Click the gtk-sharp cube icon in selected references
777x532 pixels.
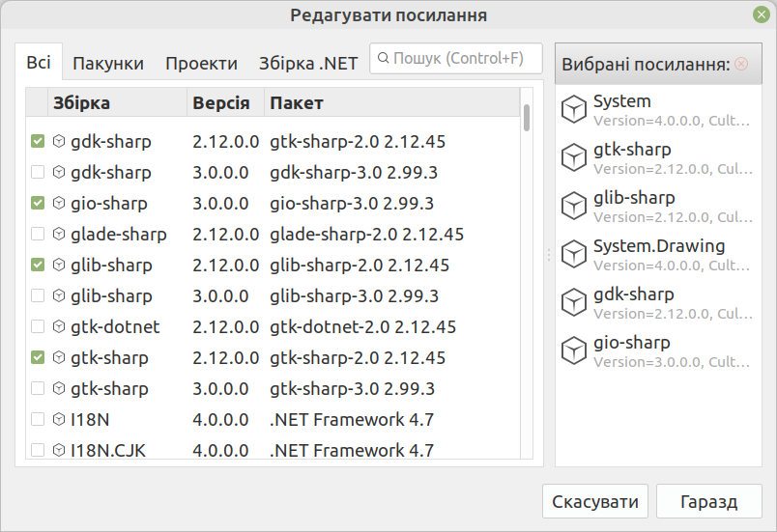pyautogui.click(x=574, y=157)
